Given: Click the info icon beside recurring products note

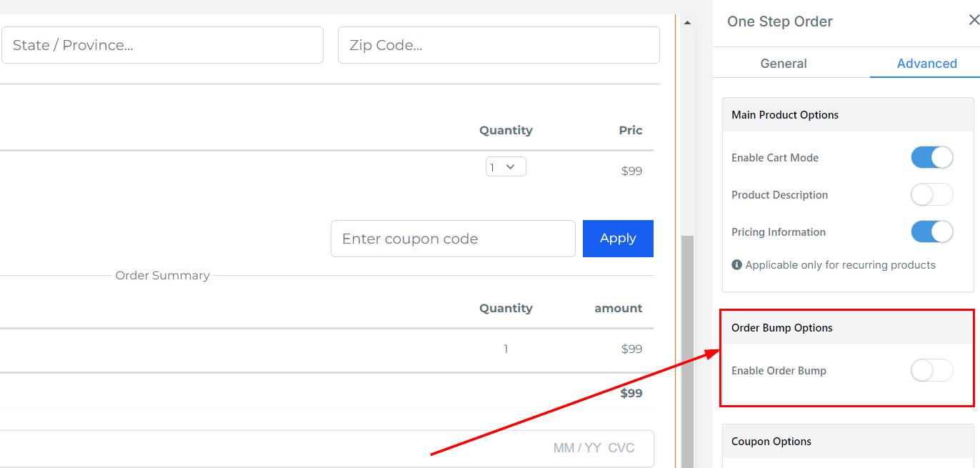Looking at the screenshot, I should click(736, 265).
